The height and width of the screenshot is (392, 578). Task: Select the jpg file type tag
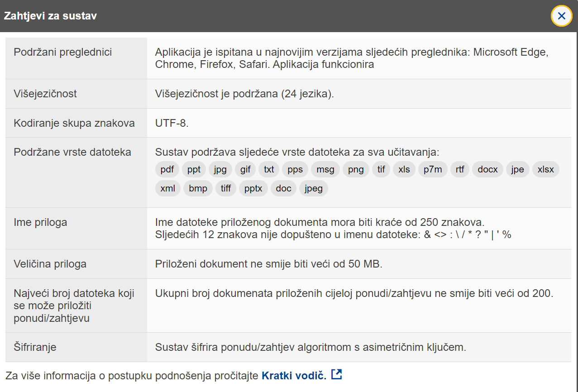pyautogui.click(x=220, y=169)
